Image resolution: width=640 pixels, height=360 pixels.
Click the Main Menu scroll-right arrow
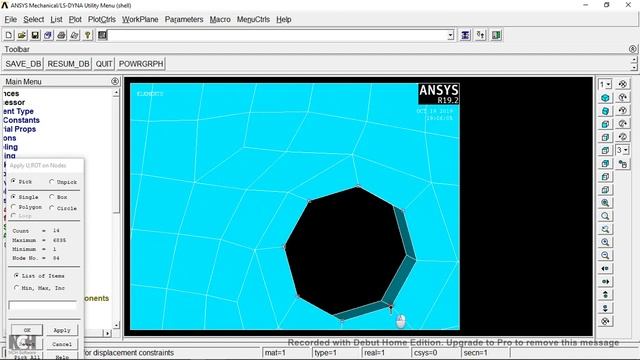(107, 333)
